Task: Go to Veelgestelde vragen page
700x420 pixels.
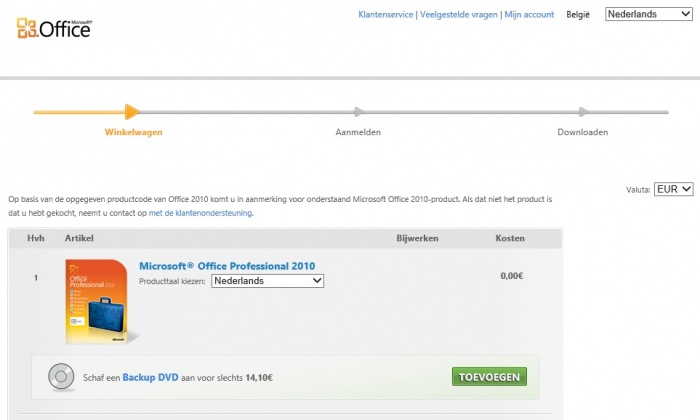Action: tap(458, 15)
